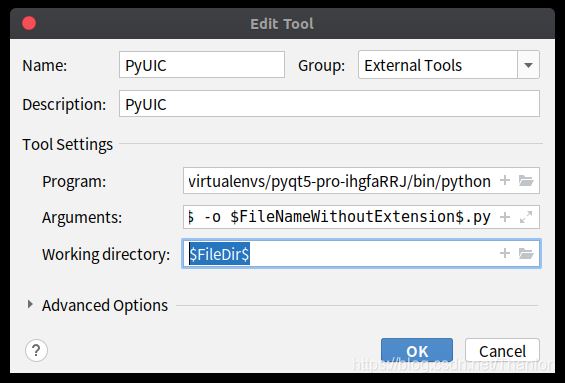Click the Edit Tool title text
The height and width of the screenshot is (383, 565).
282,24
